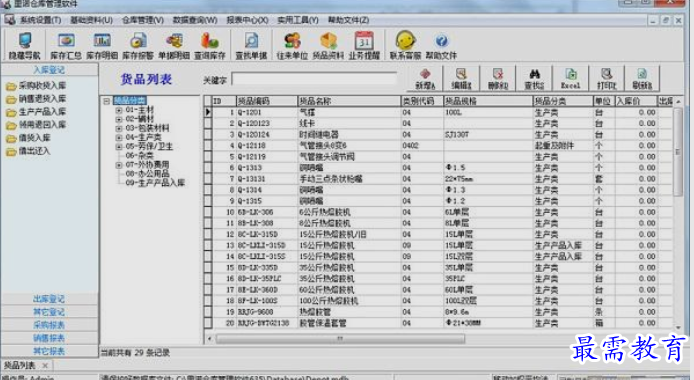694x380 pixels.
Task: Open 货品资料 from the toolbar
Action: click(x=328, y=46)
